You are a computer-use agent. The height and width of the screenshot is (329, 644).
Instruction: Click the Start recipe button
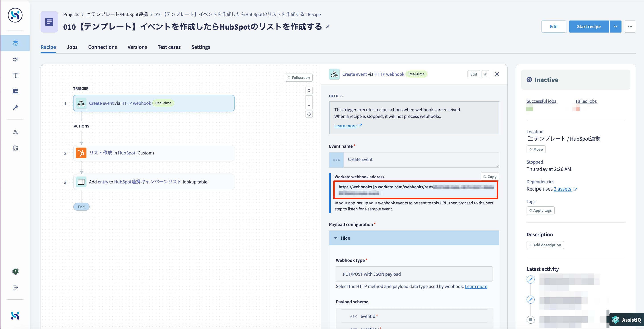[589, 27]
